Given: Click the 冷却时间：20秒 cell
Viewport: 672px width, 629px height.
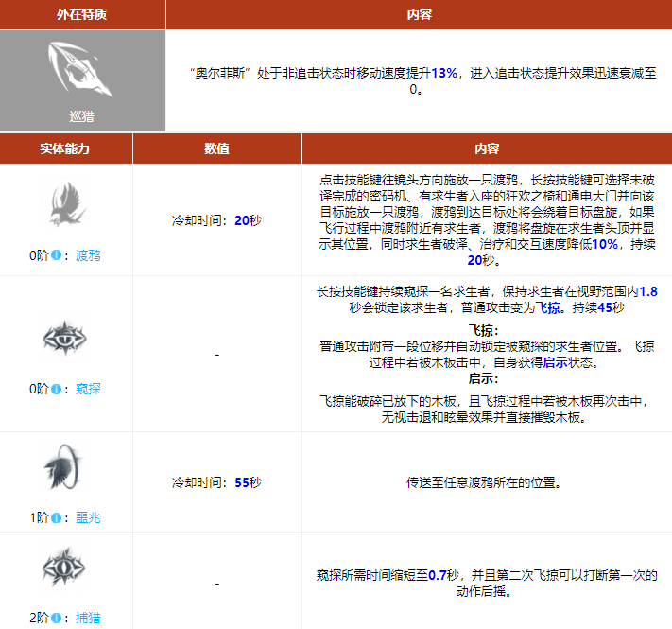Looking at the screenshot, I should click(216, 220).
